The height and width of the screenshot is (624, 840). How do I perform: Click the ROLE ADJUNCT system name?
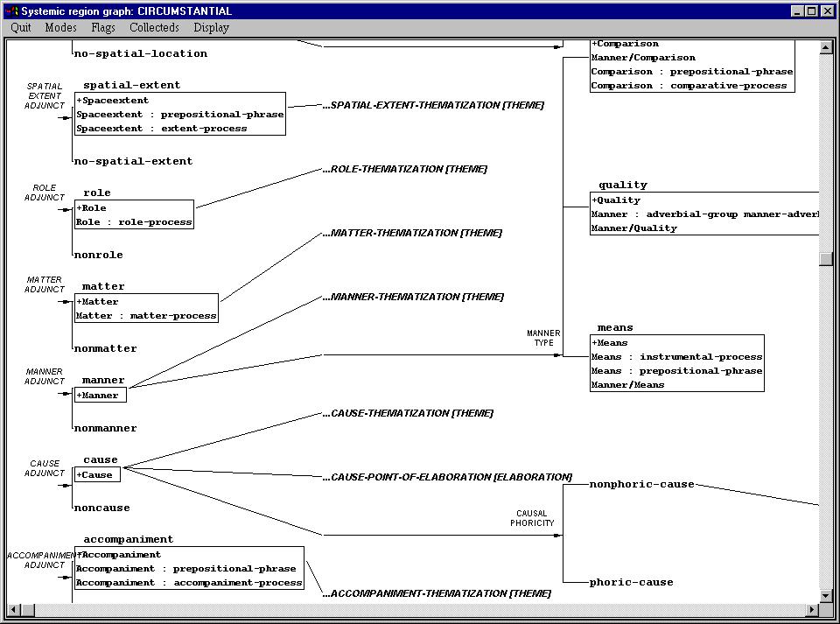(x=45, y=193)
